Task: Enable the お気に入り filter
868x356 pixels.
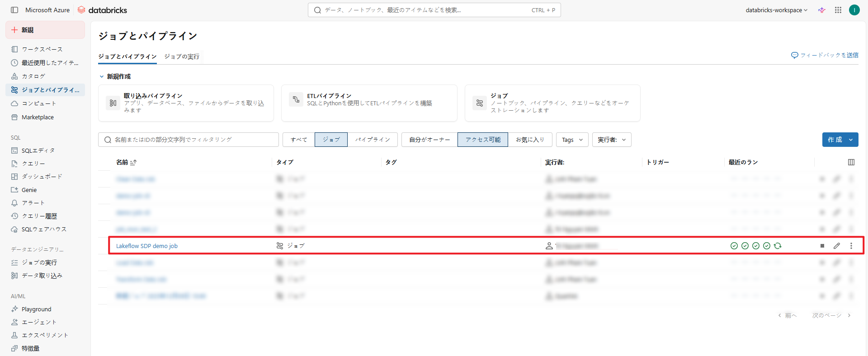Action: click(530, 140)
